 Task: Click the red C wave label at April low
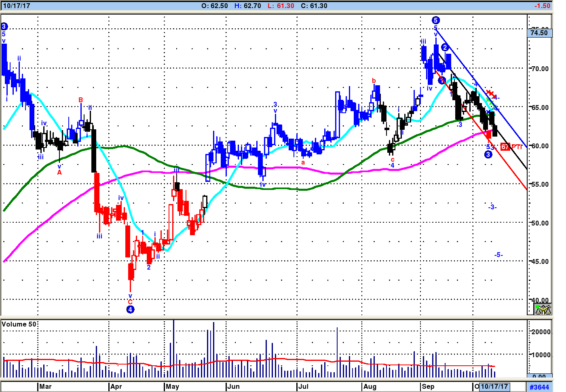130,302
